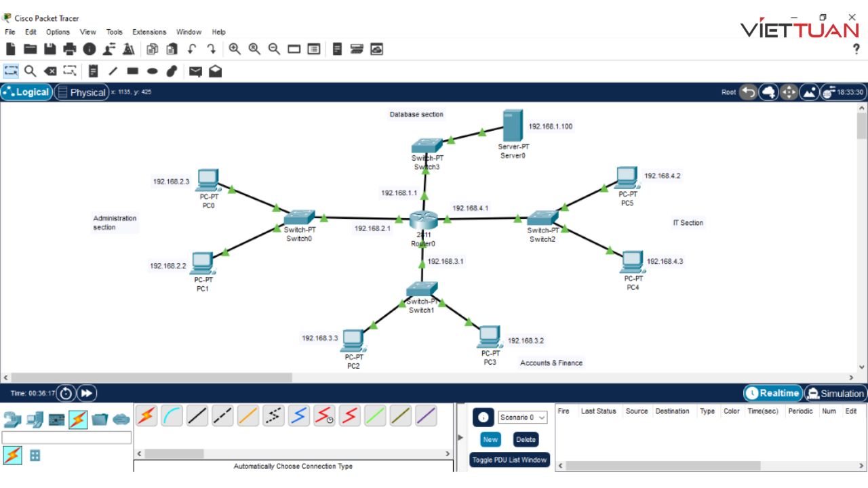
Task: Select the Serial DCE connection
Action: point(324,416)
